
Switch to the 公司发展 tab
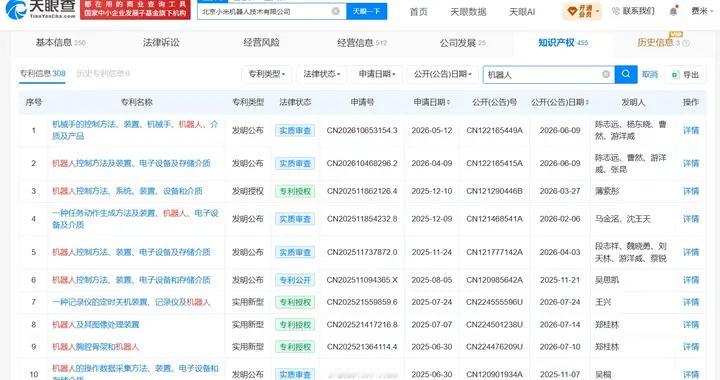(462, 43)
